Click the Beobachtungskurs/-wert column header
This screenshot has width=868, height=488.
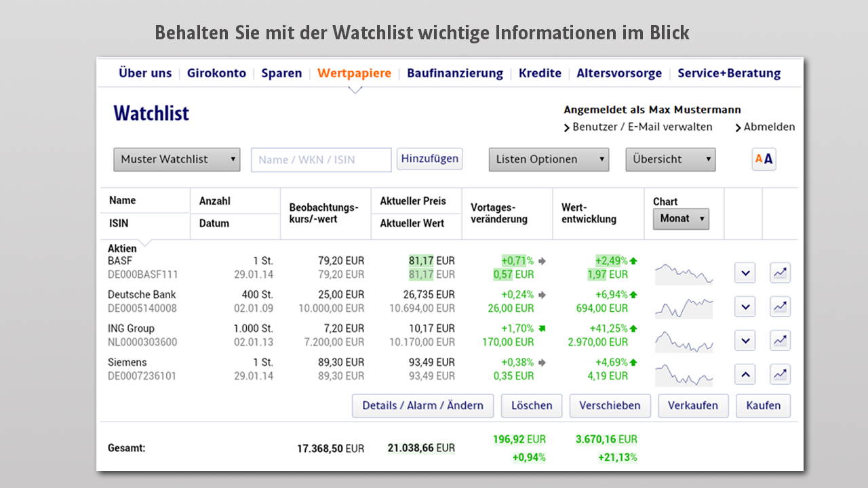323,213
